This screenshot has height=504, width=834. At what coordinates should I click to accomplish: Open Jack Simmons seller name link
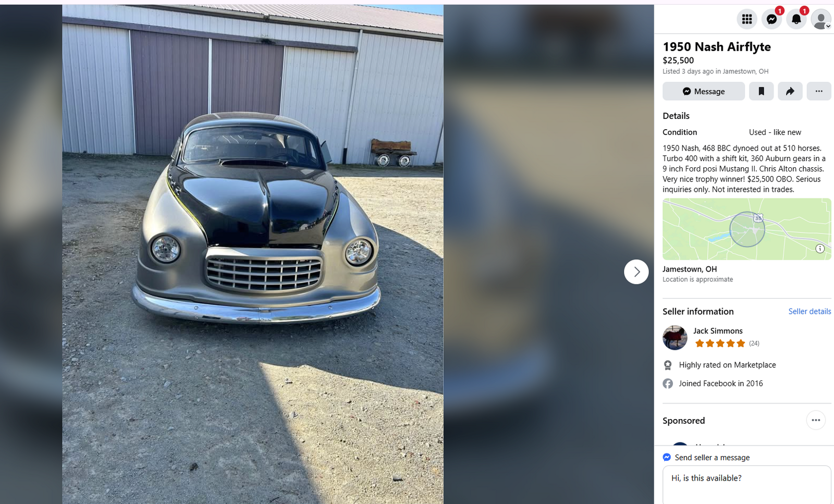tap(718, 331)
